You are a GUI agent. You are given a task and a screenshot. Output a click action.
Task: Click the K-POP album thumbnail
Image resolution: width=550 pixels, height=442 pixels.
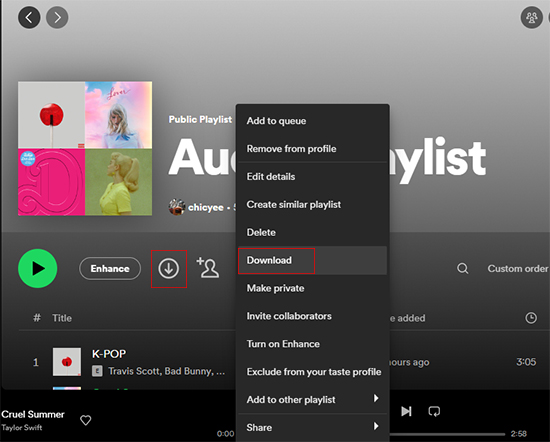(x=67, y=362)
